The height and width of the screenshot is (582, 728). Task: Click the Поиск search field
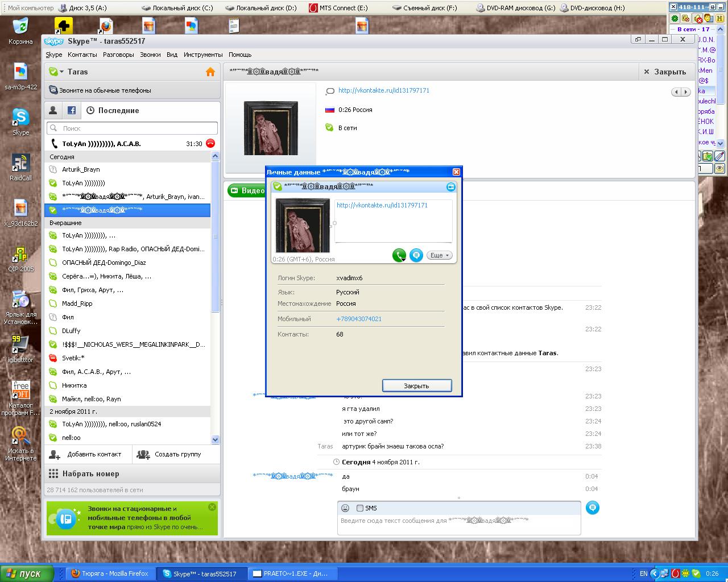(x=132, y=128)
